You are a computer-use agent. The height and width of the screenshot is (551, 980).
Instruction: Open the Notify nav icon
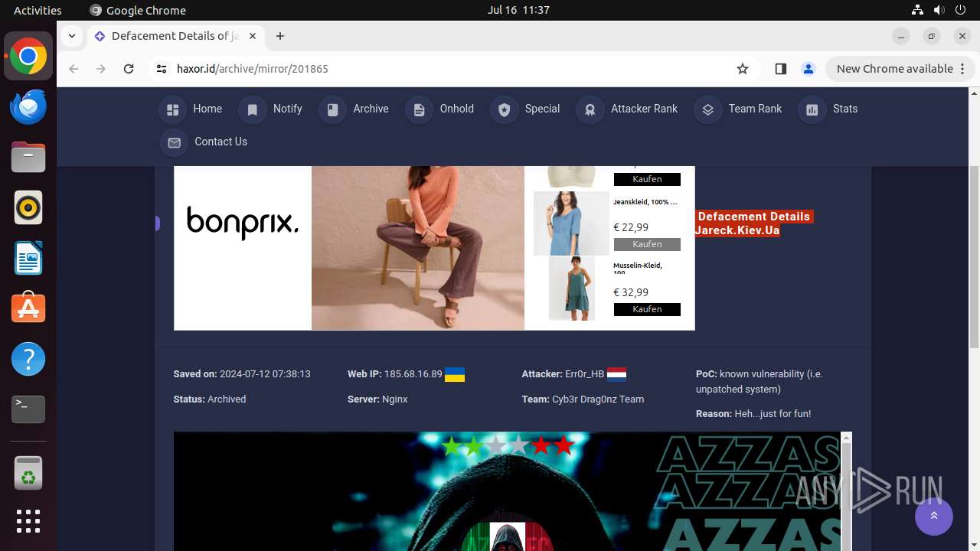[252, 109]
